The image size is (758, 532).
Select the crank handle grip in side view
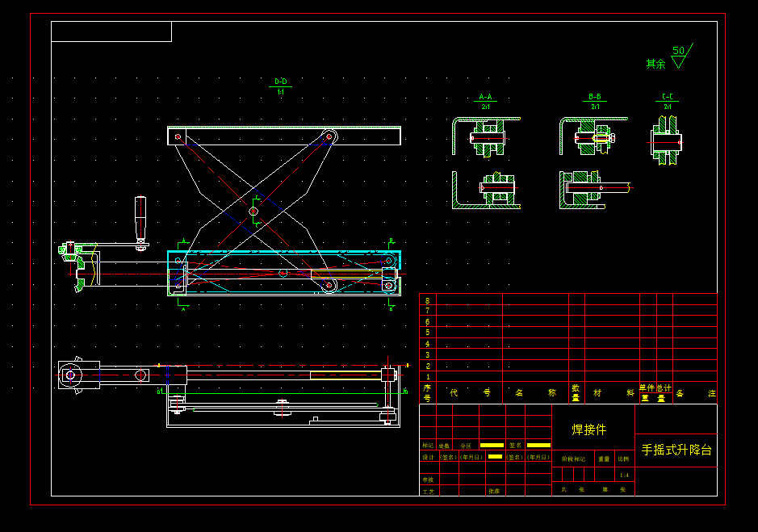point(140,216)
